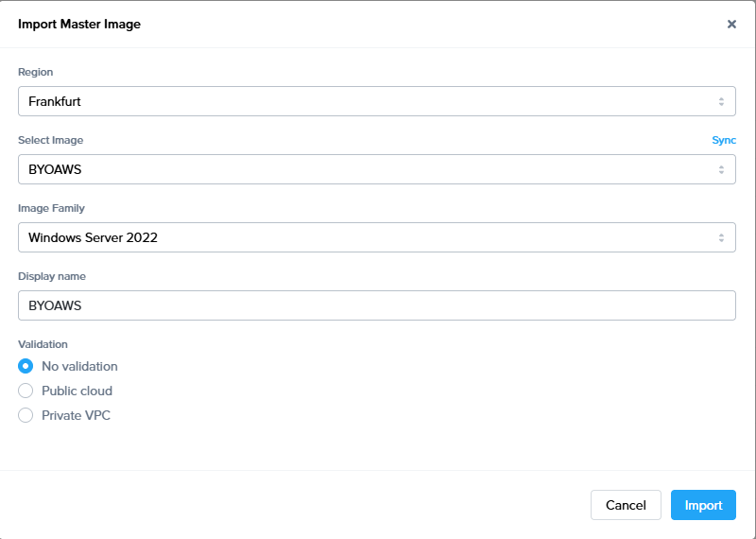Focus the Display name text field
Screen dimensions: 756x539
pos(376,305)
